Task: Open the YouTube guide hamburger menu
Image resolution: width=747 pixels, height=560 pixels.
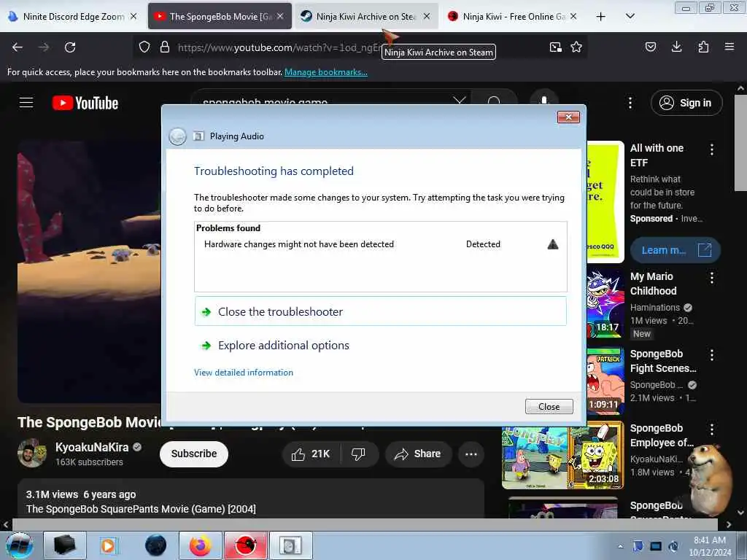Action: 26,102
